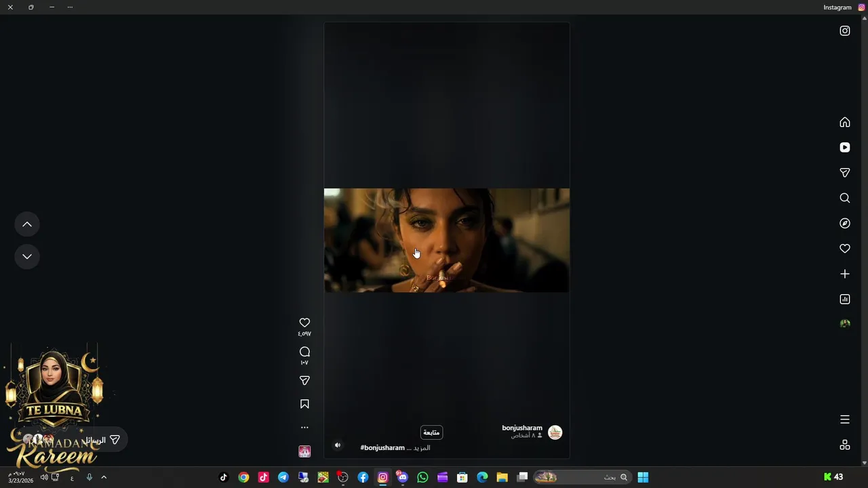Open the الرسائل messages popup
The width and height of the screenshot is (868, 488).
tap(104, 440)
